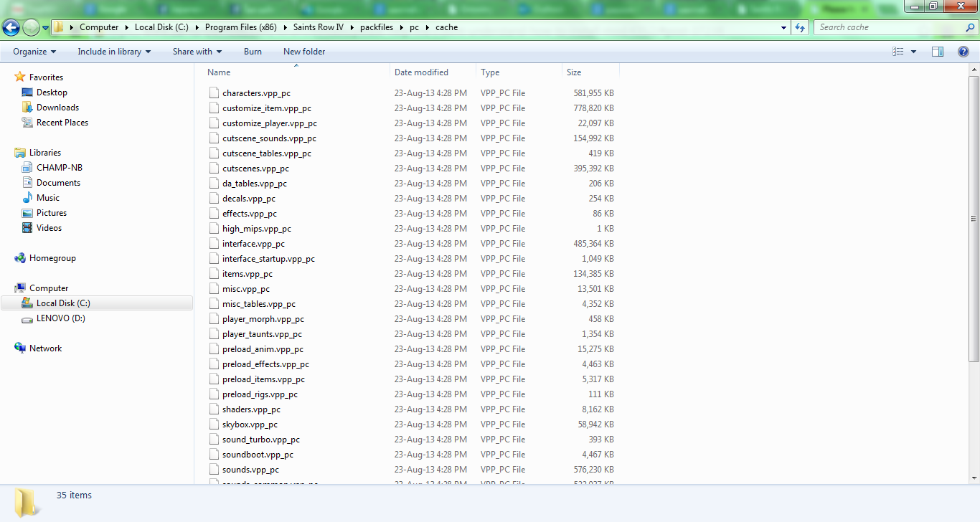Image resolution: width=980 pixels, height=522 pixels.
Task: Click the Burn toolbar button
Action: pyautogui.click(x=253, y=52)
